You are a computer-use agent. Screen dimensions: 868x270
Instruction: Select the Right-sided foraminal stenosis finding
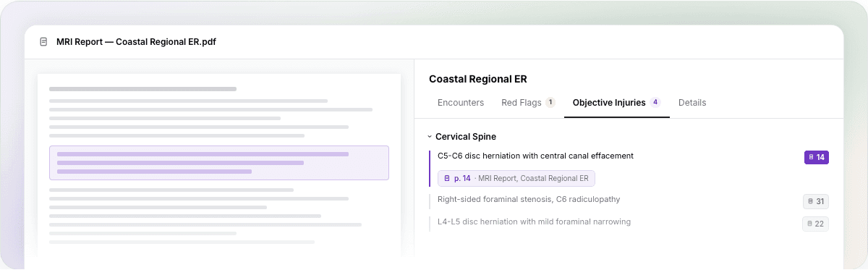(529, 199)
